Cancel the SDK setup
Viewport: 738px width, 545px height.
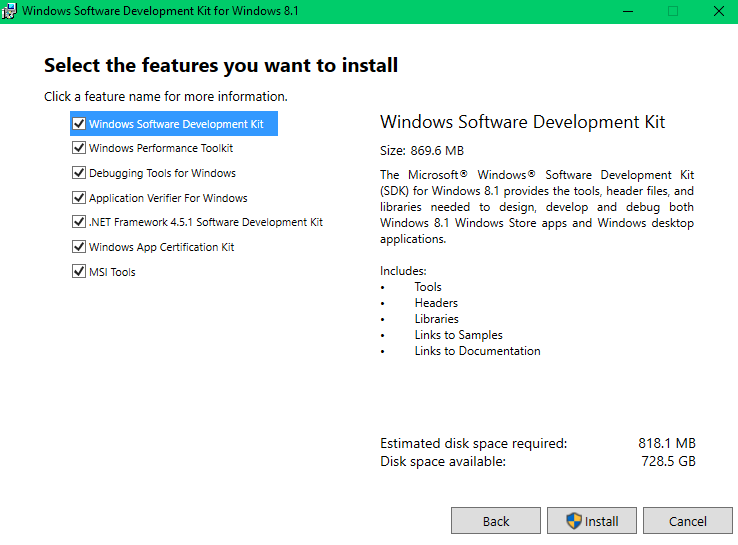point(688,521)
